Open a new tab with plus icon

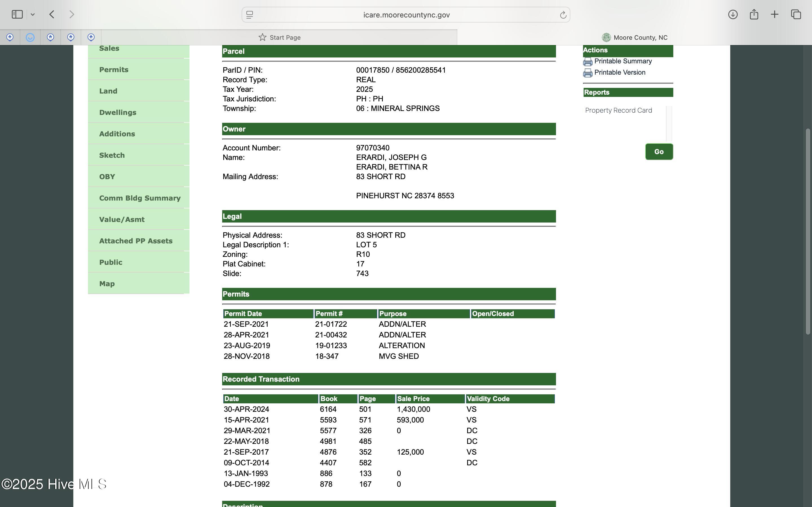(x=775, y=14)
